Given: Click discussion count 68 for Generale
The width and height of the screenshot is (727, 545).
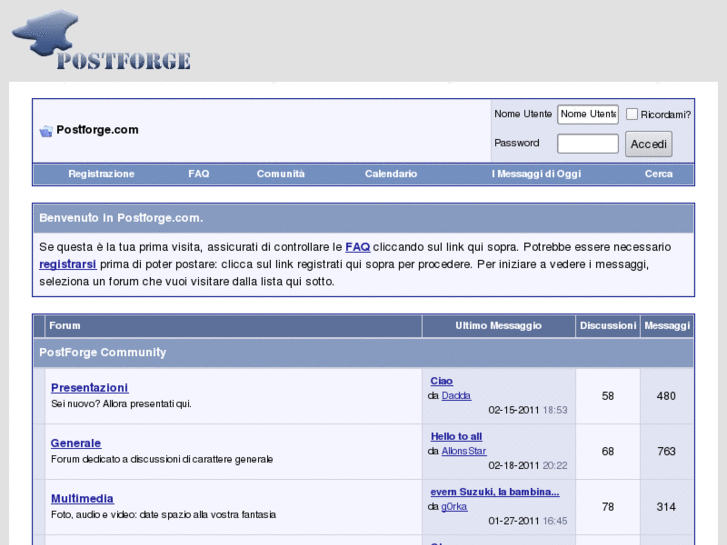Looking at the screenshot, I should pyautogui.click(x=608, y=451).
